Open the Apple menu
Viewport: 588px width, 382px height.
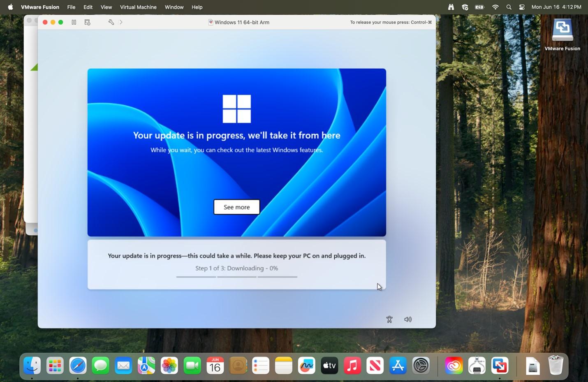click(10, 7)
